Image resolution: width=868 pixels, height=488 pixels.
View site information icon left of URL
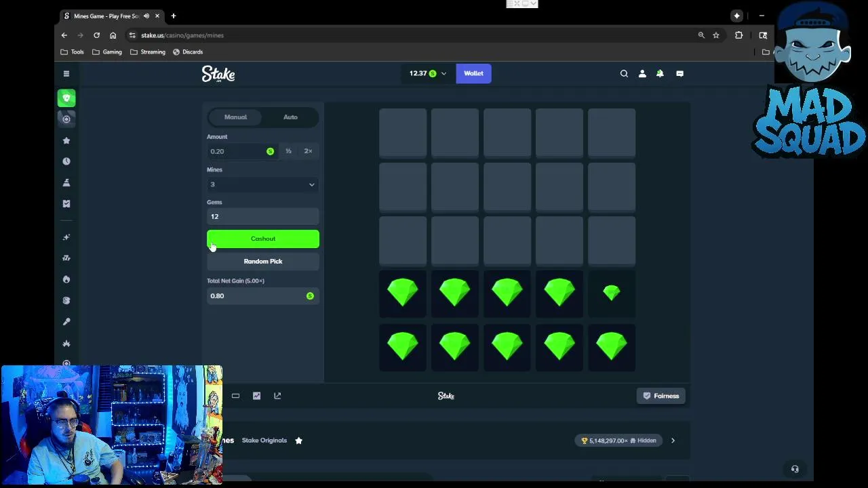[132, 35]
